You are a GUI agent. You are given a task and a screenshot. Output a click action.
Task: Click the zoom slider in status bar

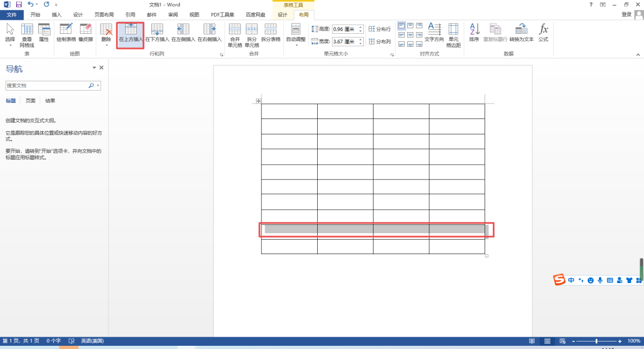(596, 341)
